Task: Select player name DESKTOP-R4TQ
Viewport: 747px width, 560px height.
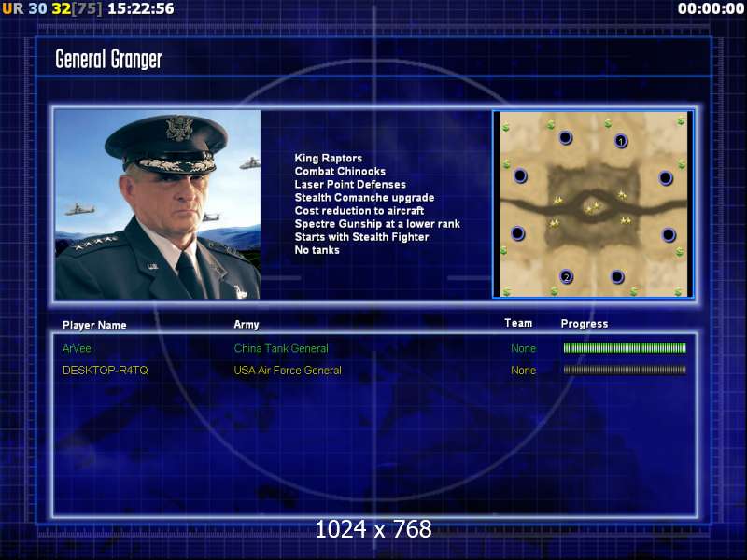Action: pos(106,370)
